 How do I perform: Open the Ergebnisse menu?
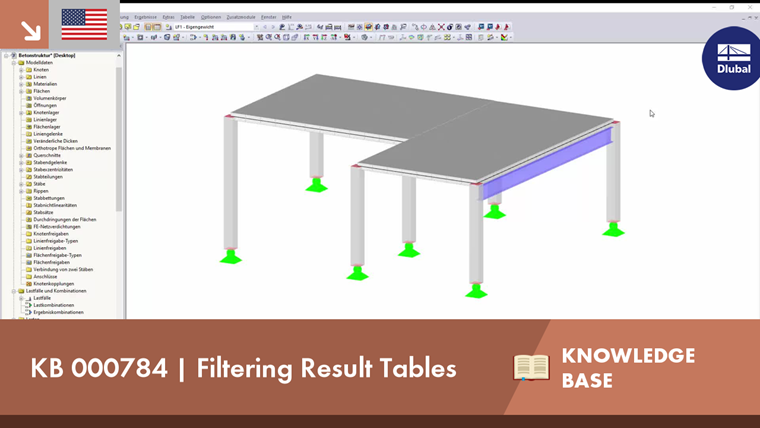(x=145, y=17)
